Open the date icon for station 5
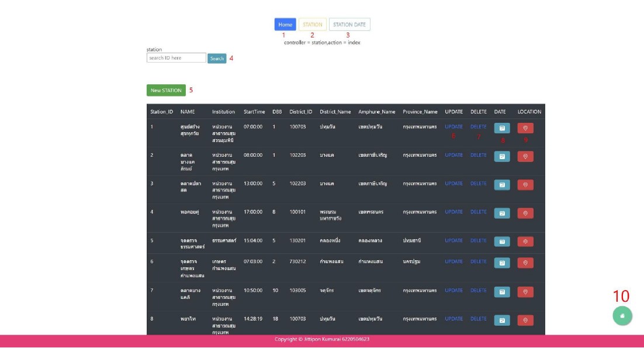 tap(502, 242)
